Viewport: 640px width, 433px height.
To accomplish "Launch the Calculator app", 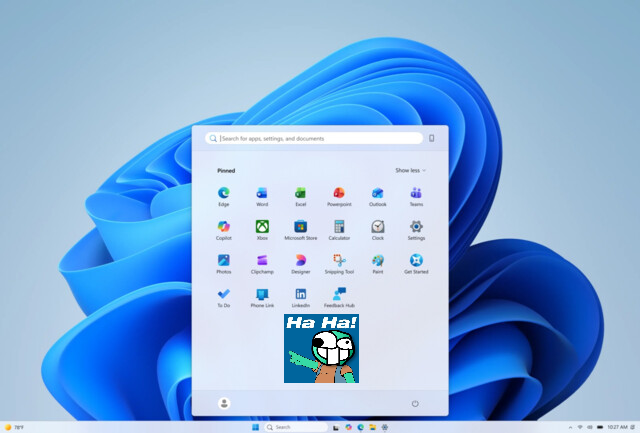I will [339, 230].
